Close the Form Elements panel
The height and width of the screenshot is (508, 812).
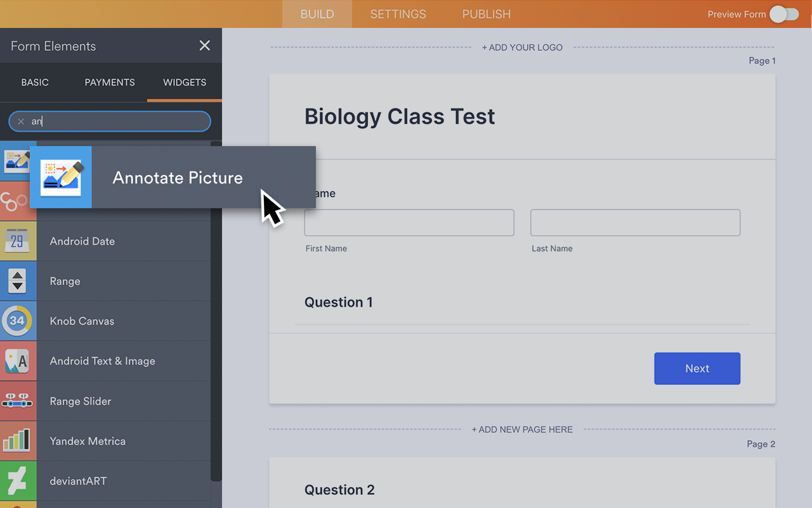204,45
